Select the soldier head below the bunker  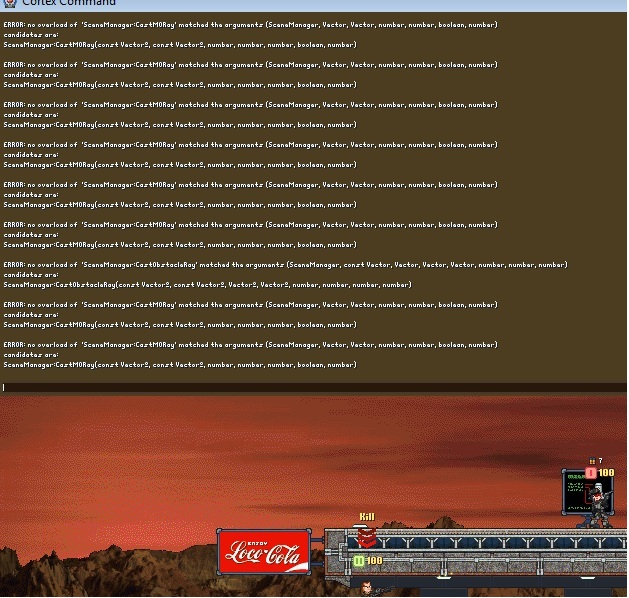click(366, 589)
